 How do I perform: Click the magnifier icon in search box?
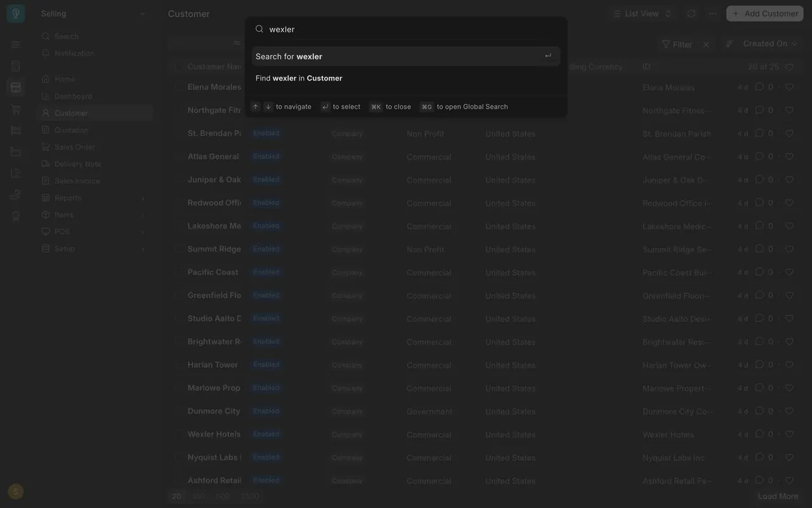point(259,29)
